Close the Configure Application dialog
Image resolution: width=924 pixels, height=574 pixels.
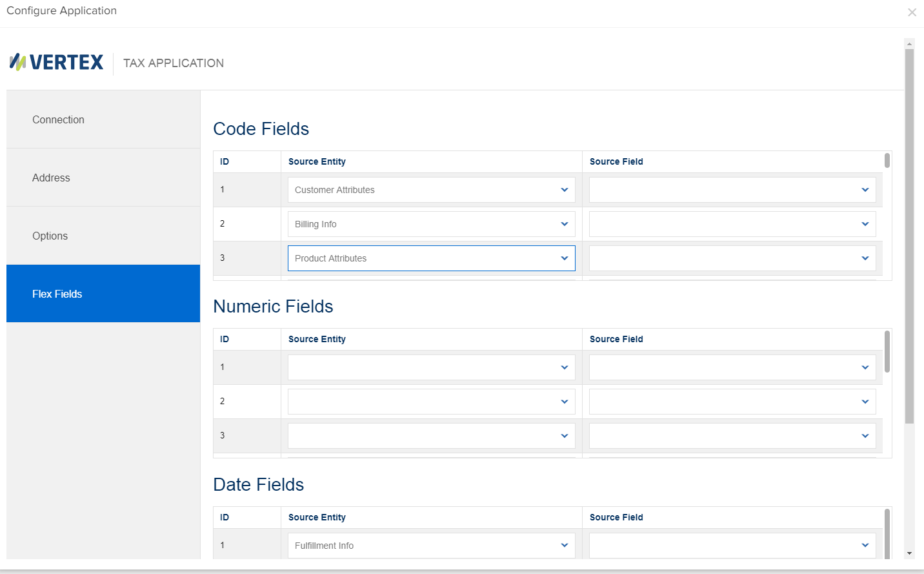tap(912, 12)
